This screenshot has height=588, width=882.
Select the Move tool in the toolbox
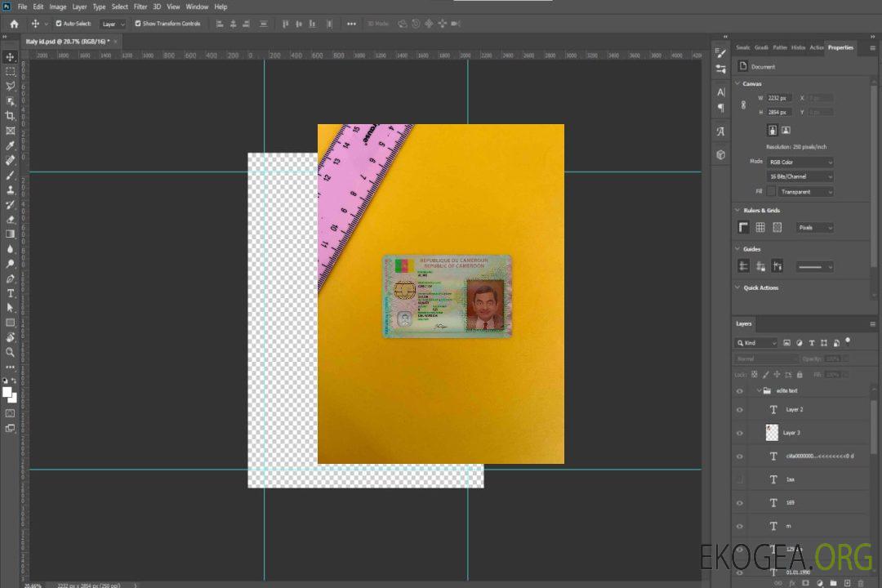coord(10,57)
